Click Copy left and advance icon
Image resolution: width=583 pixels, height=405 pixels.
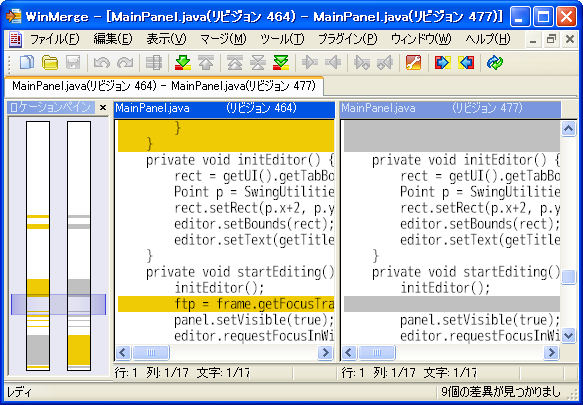385,62
